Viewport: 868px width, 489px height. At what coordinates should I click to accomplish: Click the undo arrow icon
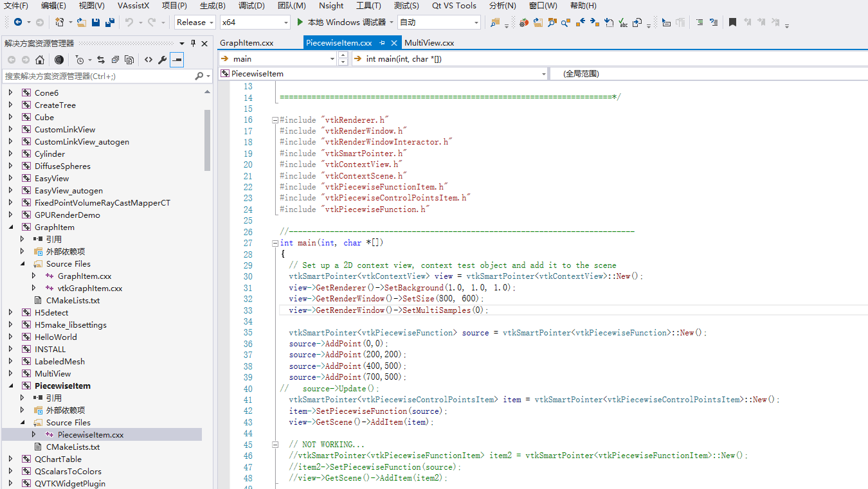129,22
